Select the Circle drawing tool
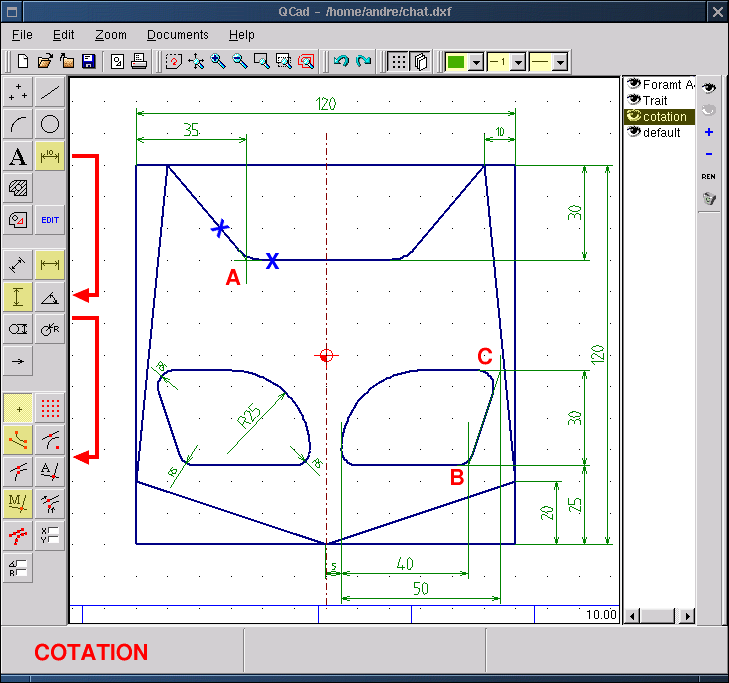Screen dimensions: 729x683 (50, 124)
